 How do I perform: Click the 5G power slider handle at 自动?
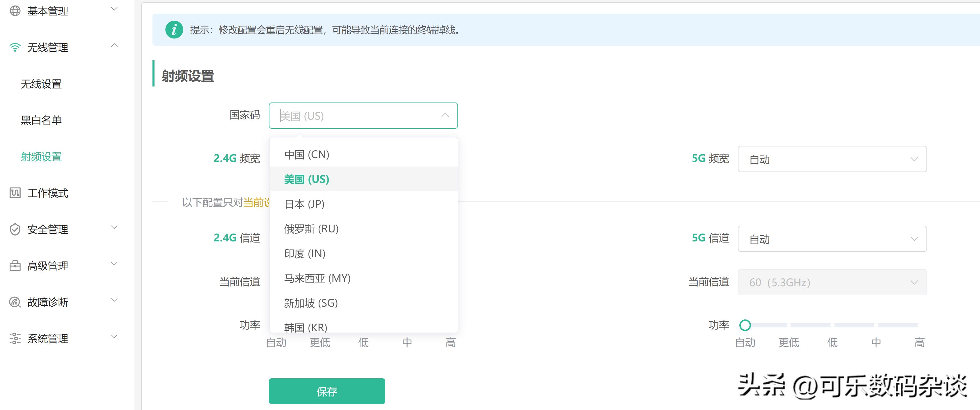tap(745, 325)
